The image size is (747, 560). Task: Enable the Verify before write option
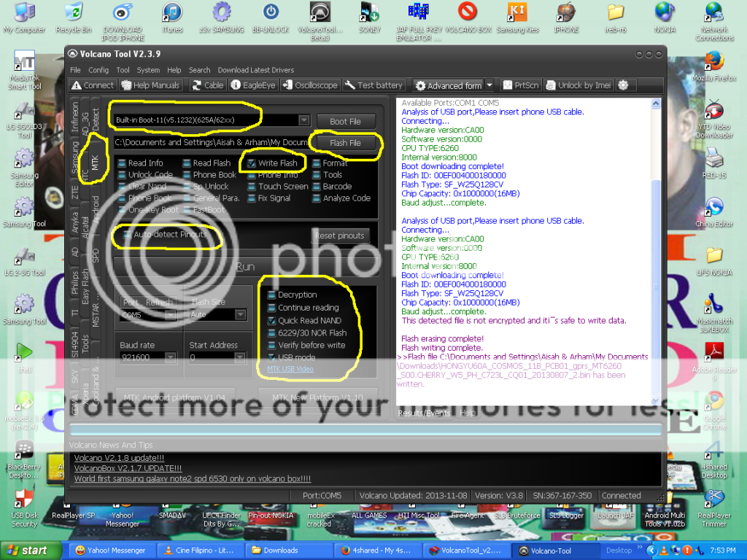(x=271, y=345)
